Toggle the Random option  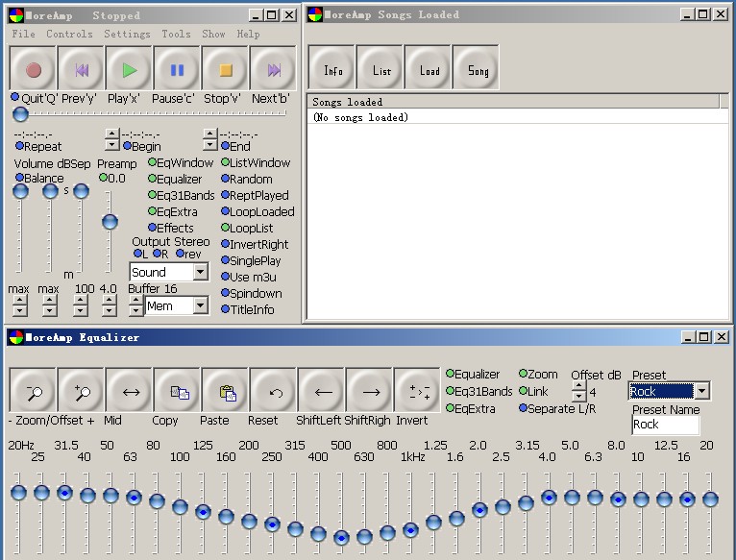tap(227, 180)
